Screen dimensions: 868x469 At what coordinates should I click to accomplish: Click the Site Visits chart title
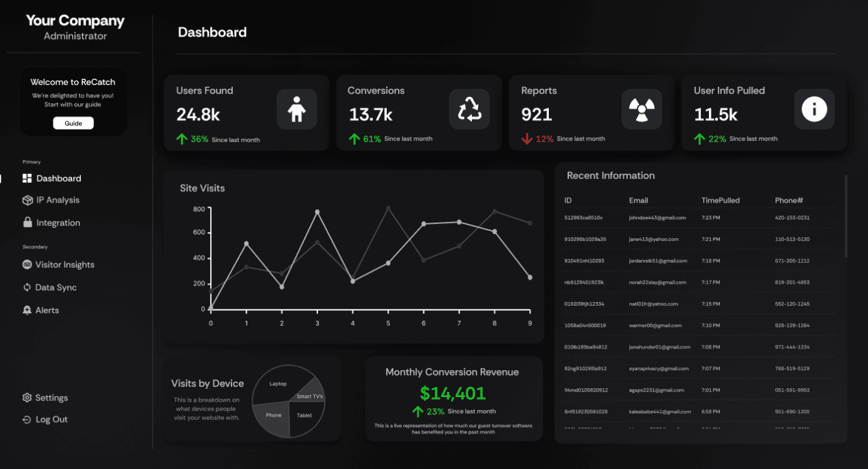click(x=202, y=188)
